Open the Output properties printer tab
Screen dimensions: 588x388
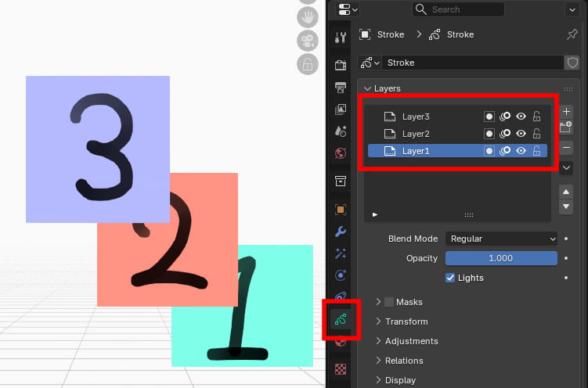[341, 87]
